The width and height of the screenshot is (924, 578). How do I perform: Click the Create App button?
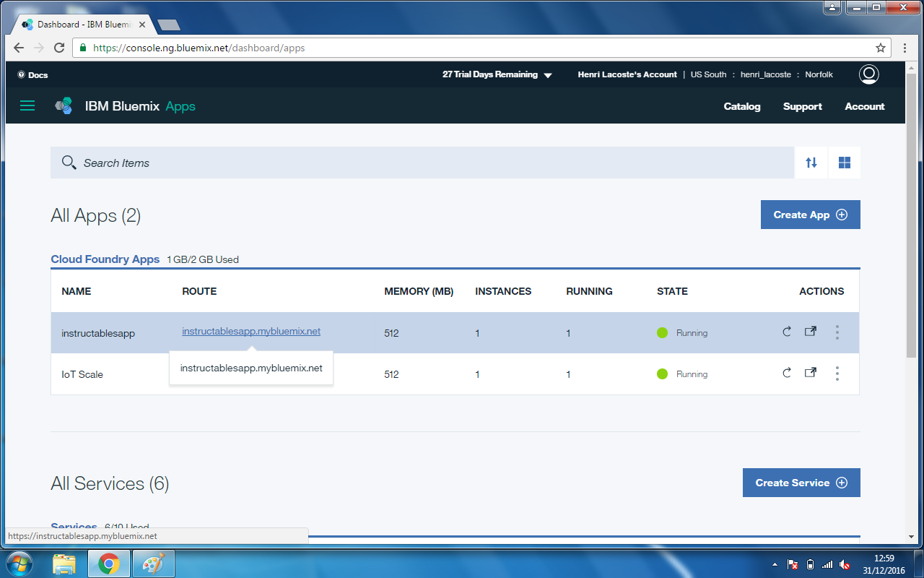(810, 215)
